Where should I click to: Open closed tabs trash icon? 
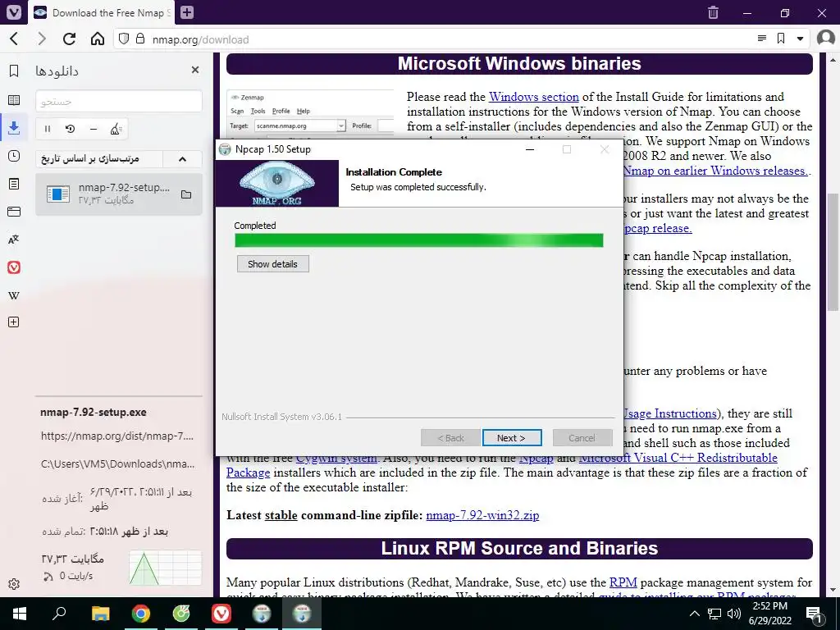[713, 12]
